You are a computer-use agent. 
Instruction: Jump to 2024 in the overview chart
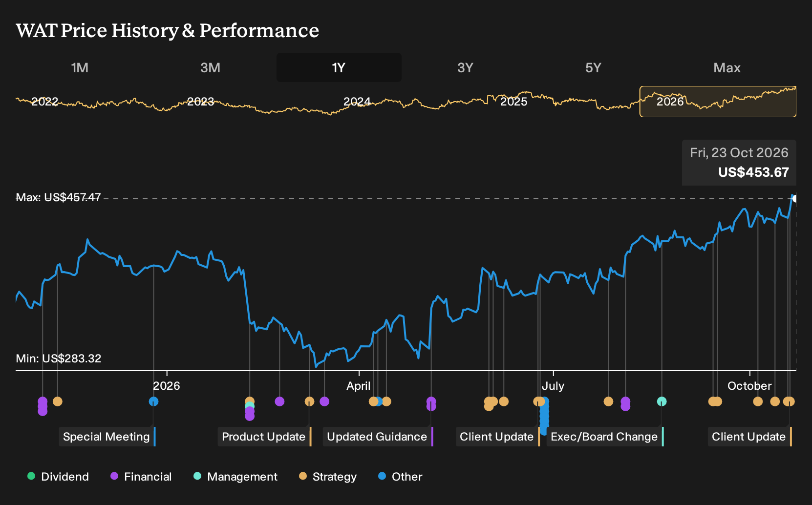point(357,102)
